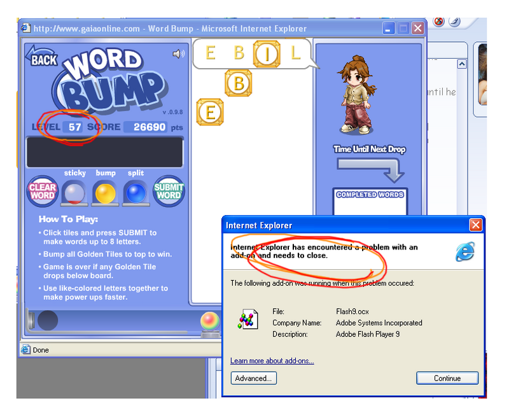Click the Internet Explorer logo in the dialog

(x=465, y=251)
